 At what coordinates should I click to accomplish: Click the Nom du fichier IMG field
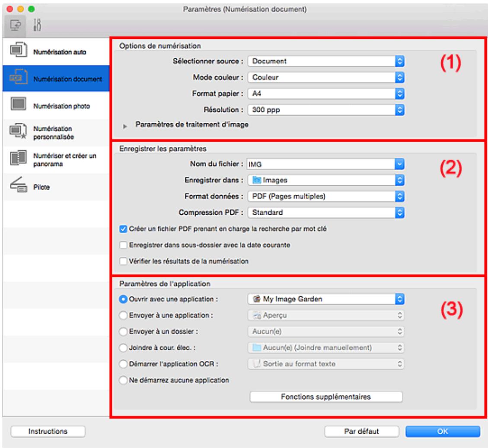(x=320, y=164)
